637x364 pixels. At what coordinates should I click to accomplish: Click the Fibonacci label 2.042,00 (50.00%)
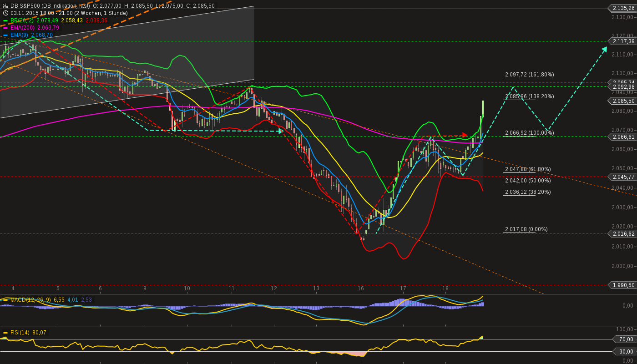528,181
